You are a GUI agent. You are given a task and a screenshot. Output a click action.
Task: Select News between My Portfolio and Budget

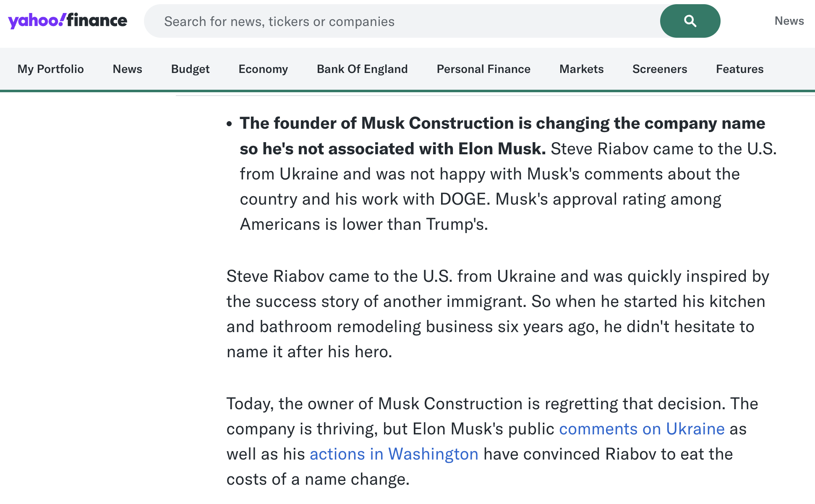(x=128, y=69)
